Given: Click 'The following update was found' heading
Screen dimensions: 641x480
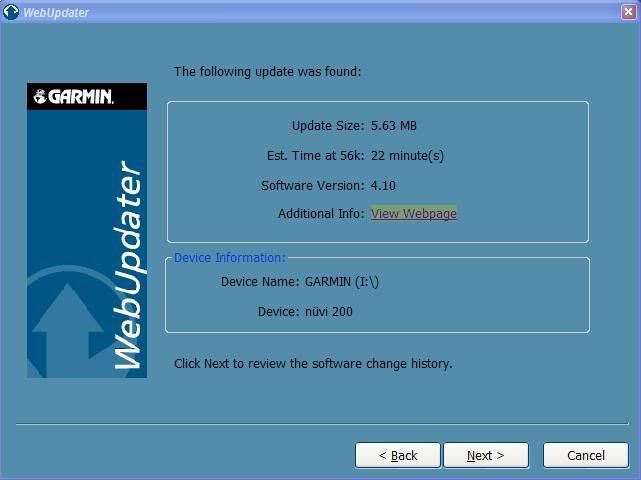Looking at the screenshot, I should (x=268, y=72).
